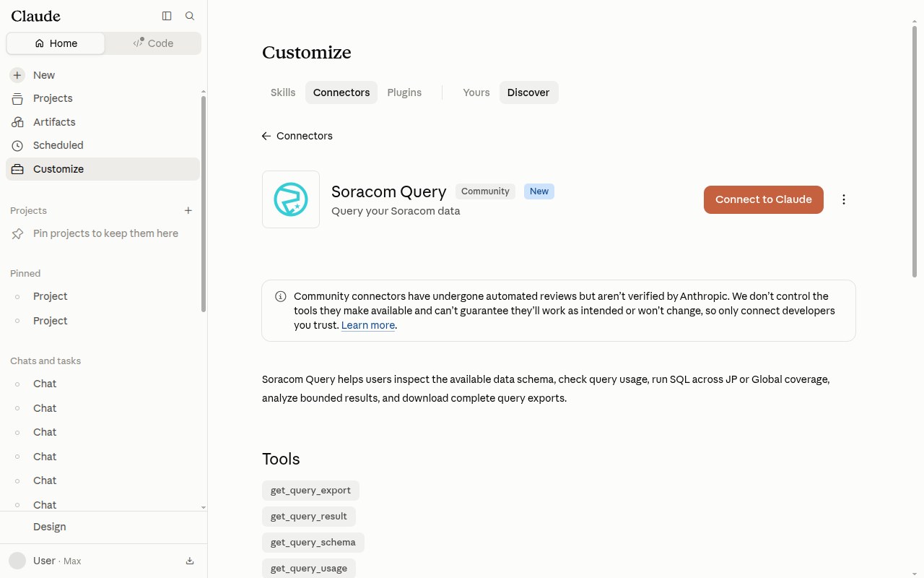Switch to the Yours filter
924x578 pixels.
tap(476, 92)
